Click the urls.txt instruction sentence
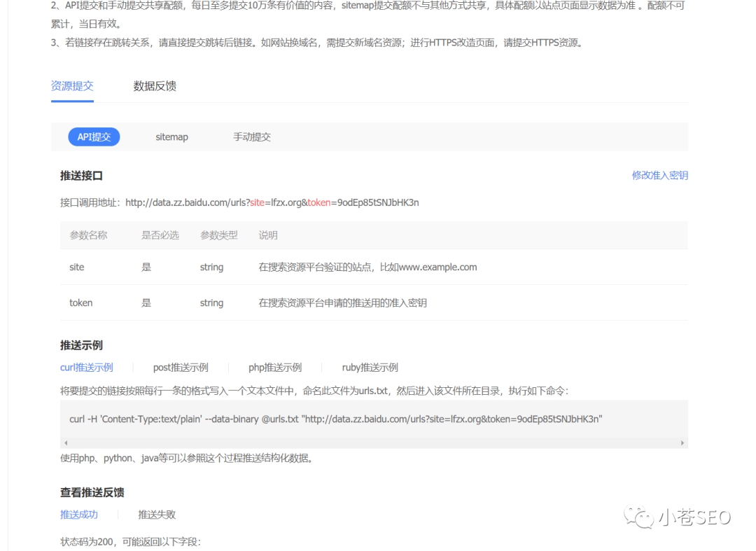Image resolution: width=756 pixels, height=551 pixels. pyautogui.click(x=314, y=391)
